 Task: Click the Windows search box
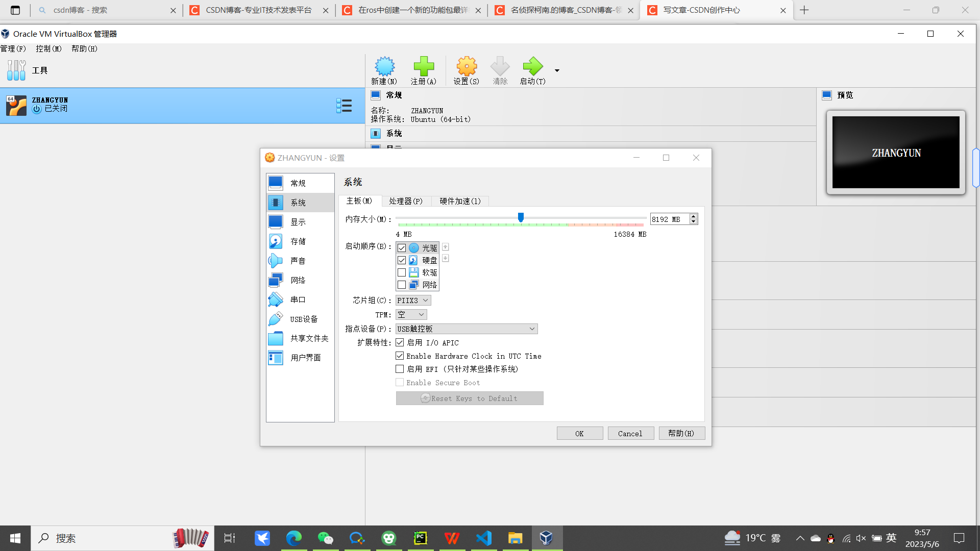(122, 538)
